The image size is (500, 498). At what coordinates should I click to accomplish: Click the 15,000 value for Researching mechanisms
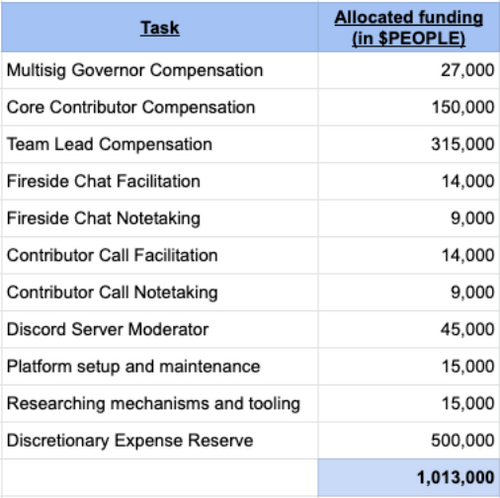[x=468, y=404]
